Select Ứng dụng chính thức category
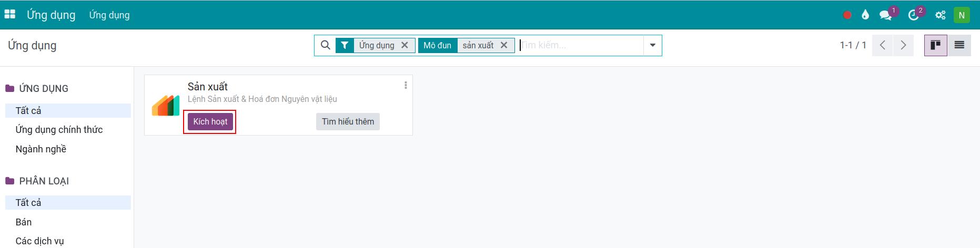Image resolution: width=980 pixels, height=248 pixels. pos(68,130)
